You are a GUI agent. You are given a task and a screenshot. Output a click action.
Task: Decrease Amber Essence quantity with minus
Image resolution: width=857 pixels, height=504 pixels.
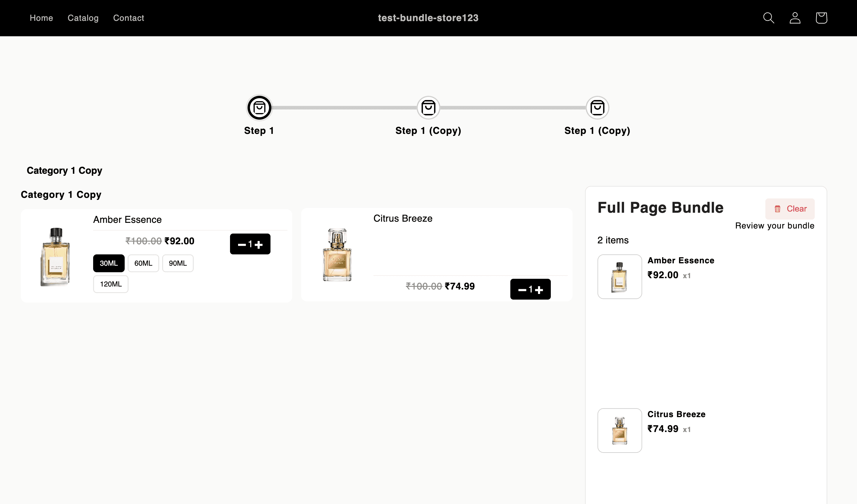[x=241, y=245]
